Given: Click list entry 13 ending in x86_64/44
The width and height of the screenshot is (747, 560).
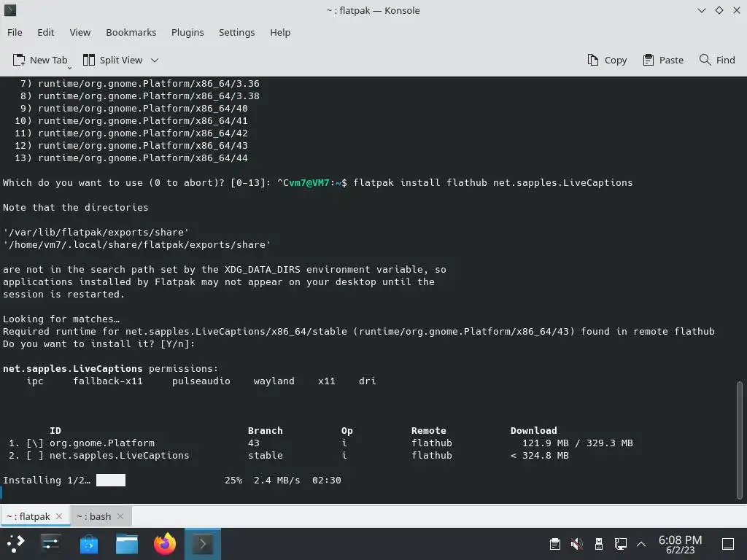Looking at the screenshot, I should [x=131, y=158].
